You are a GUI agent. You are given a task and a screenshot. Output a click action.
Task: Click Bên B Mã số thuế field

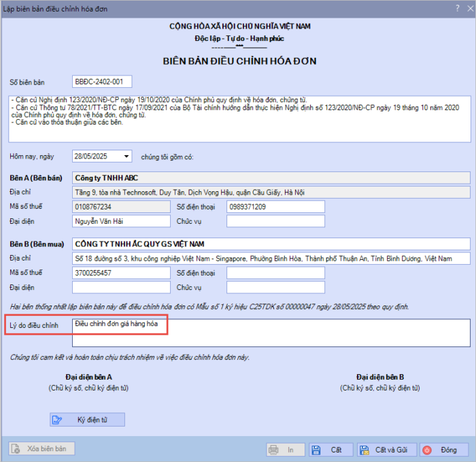[120, 273]
